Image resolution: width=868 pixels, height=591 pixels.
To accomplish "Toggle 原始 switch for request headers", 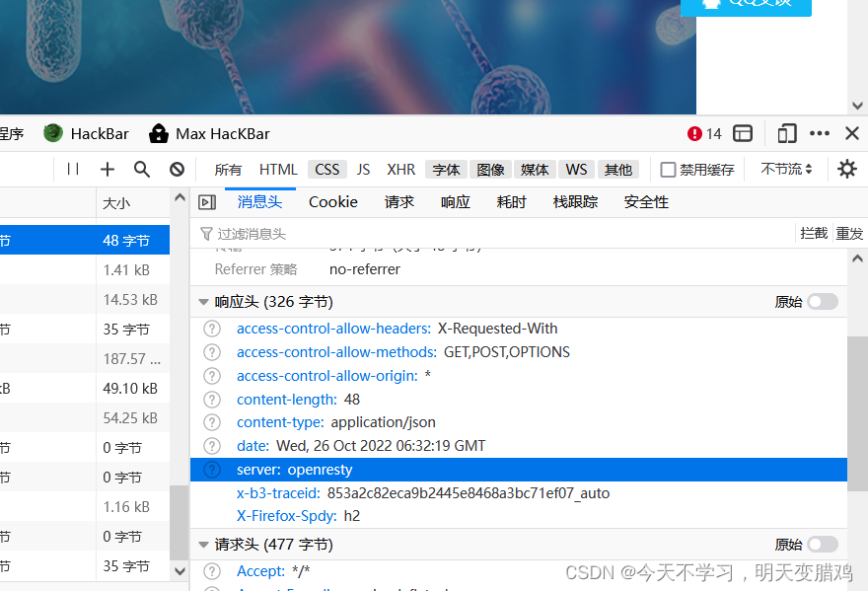I will click(x=823, y=544).
